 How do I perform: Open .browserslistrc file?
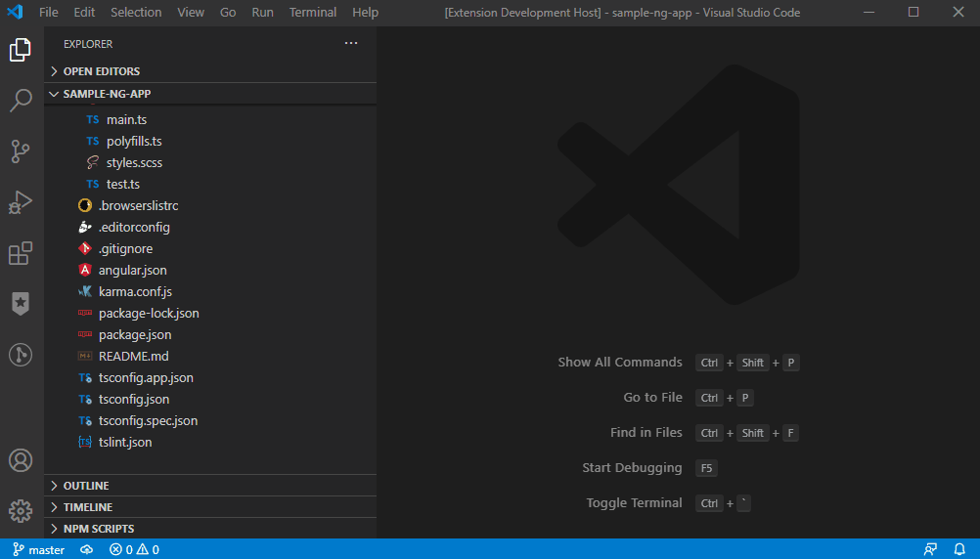point(210,205)
